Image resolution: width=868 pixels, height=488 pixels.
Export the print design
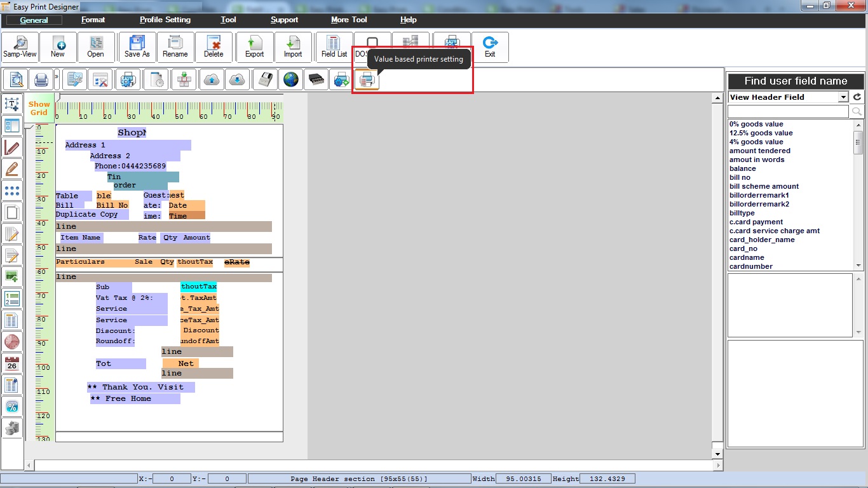point(255,48)
